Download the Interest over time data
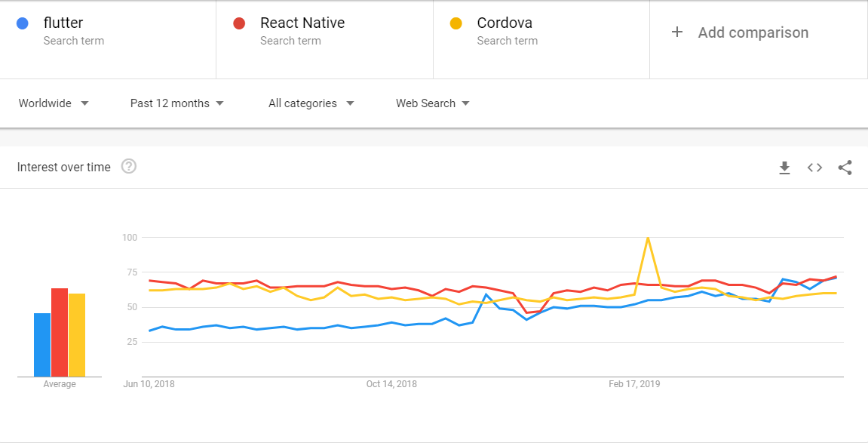This screenshot has width=868, height=443. point(784,168)
